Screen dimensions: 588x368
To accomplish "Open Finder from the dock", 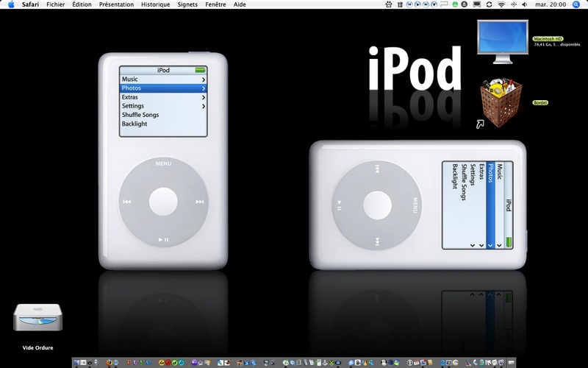I will point(76,362).
